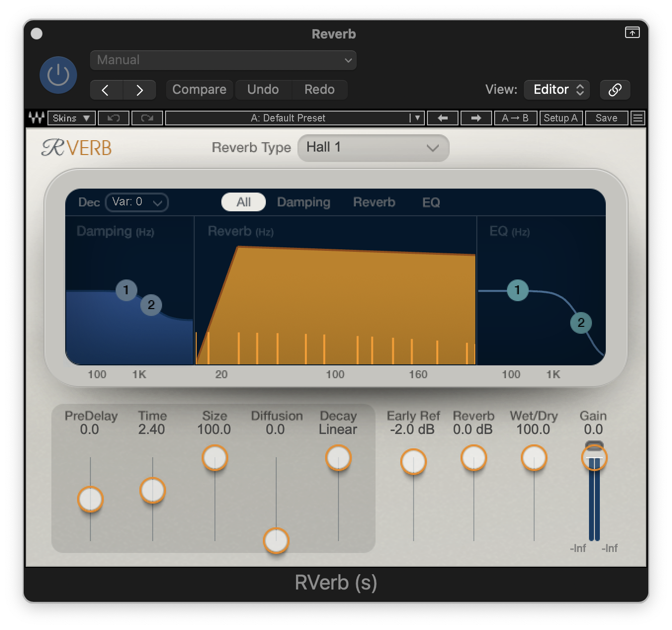Image resolution: width=672 pixels, height=630 pixels.
Task: Toggle the plugin power bypass button
Action: pos(58,75)
